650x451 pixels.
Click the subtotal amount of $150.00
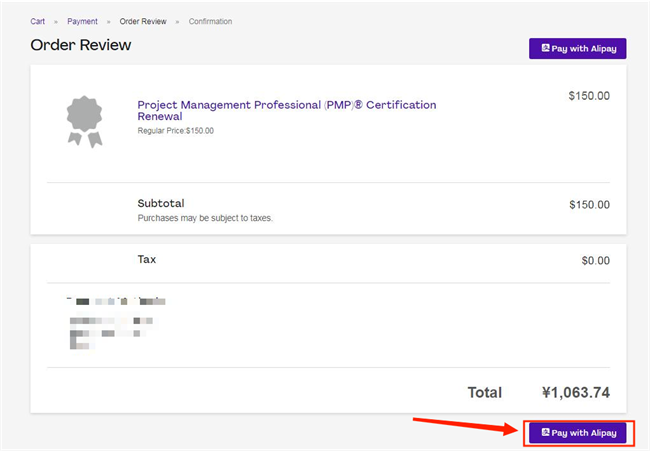point(588,204)
